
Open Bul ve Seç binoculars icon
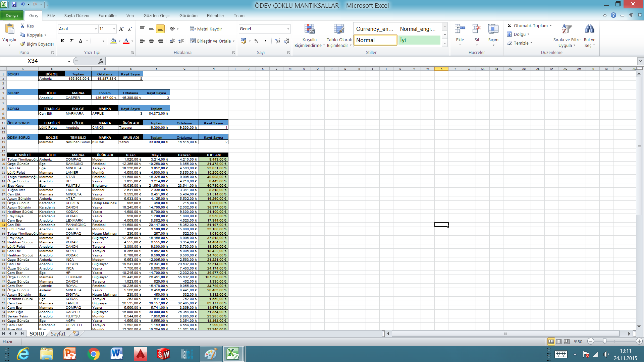coord(589,29)
